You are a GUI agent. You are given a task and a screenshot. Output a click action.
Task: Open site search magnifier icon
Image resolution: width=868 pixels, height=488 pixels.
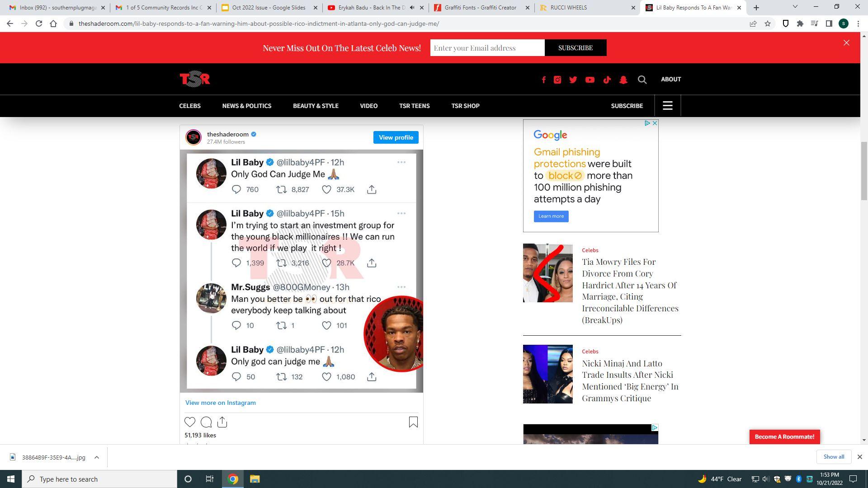(642, 80)
